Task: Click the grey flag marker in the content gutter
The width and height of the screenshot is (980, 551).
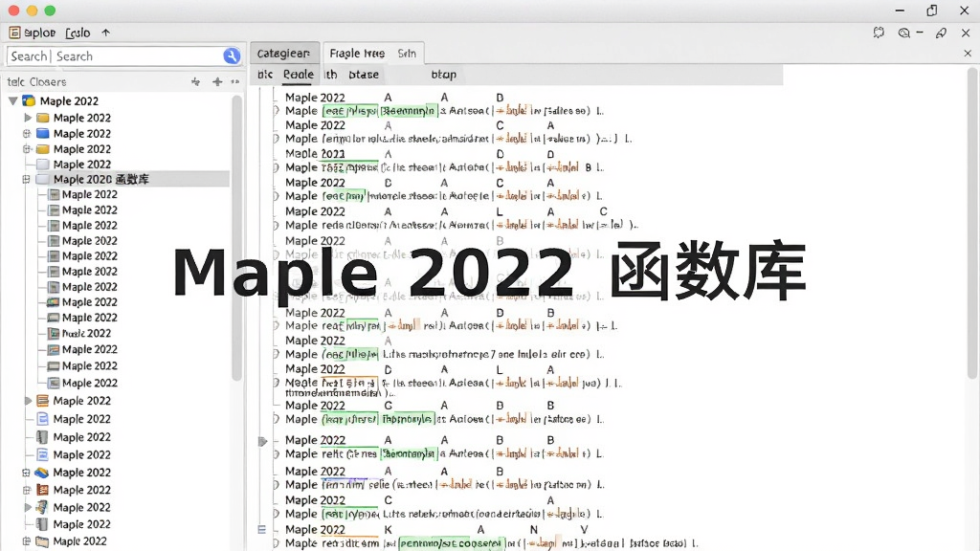Action: point(262,442)
